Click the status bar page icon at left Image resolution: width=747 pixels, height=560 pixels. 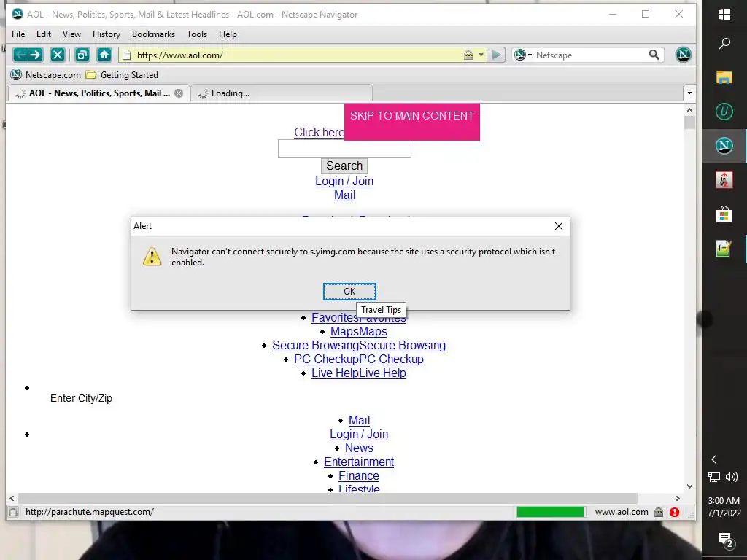tap(13, 512)
